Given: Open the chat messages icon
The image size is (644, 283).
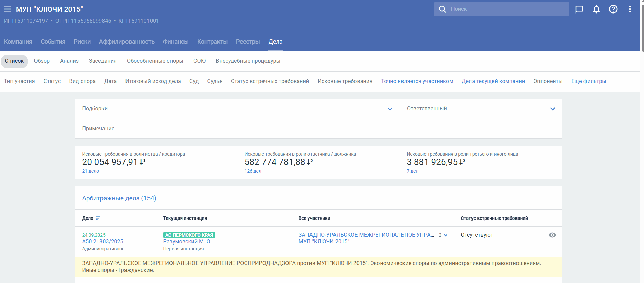Looking at the screenshot, I should click(579, 9).
